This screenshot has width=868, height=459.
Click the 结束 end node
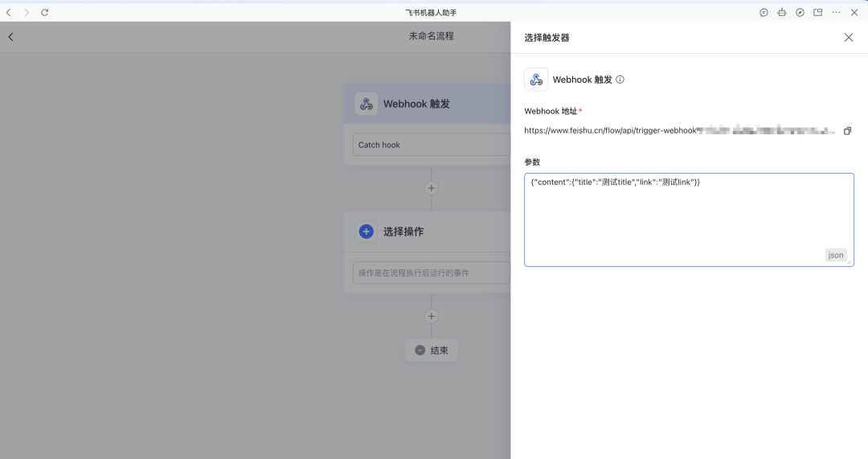click(x=432, y=350)
